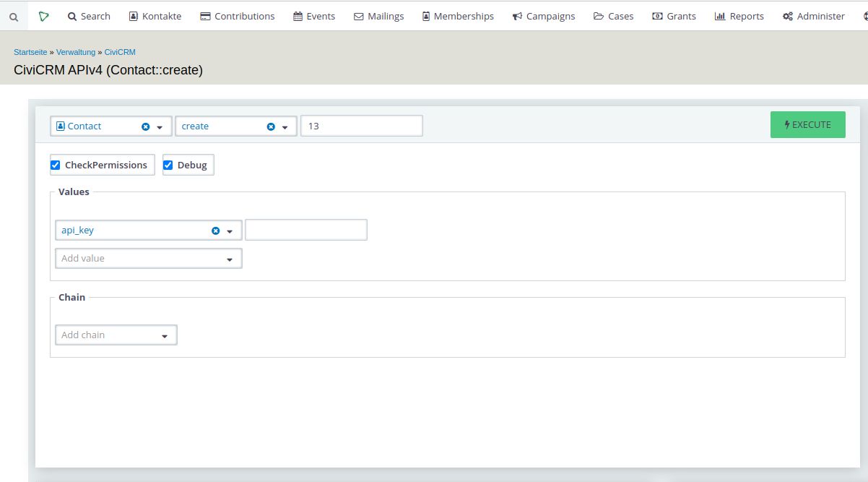Click the page title CiviCRM APIv4 (Contact::create)
This screenshot has height=482, width=868.
[x=108, y=70]
